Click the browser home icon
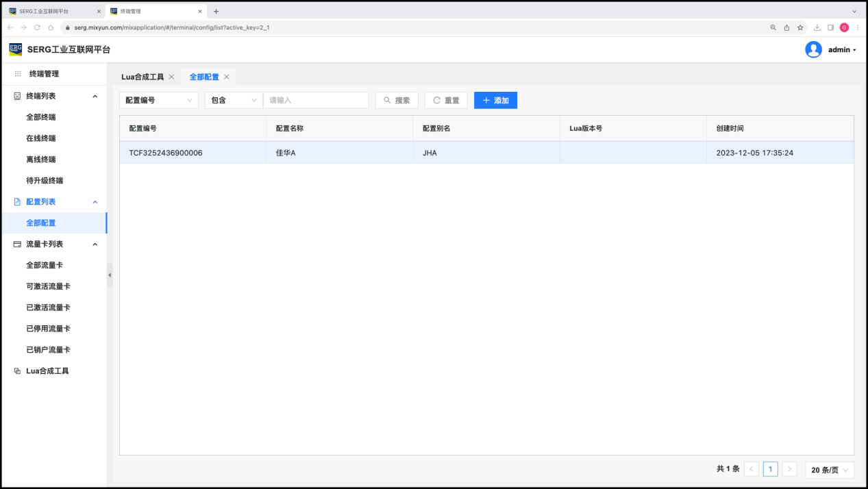The image size is (868, 489). tap(51, 27)
